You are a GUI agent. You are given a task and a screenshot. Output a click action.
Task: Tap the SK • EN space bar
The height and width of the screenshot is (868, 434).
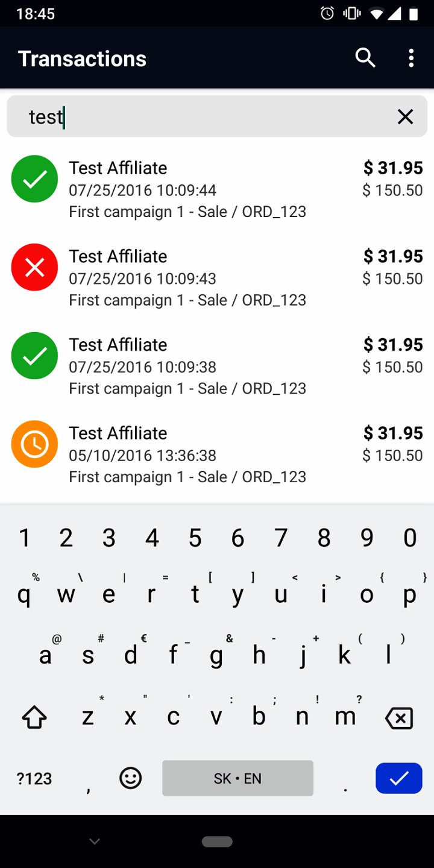pos(237,778)
